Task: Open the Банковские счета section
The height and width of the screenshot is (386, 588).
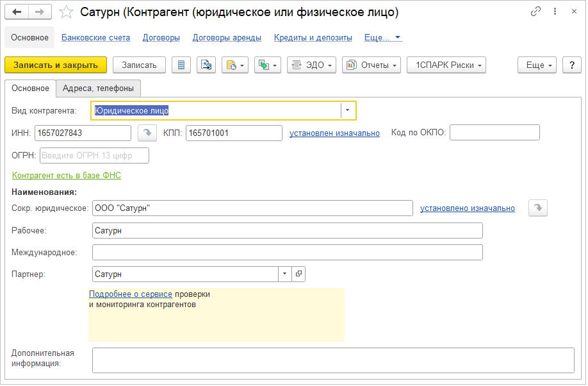Action: click(95, 38)
